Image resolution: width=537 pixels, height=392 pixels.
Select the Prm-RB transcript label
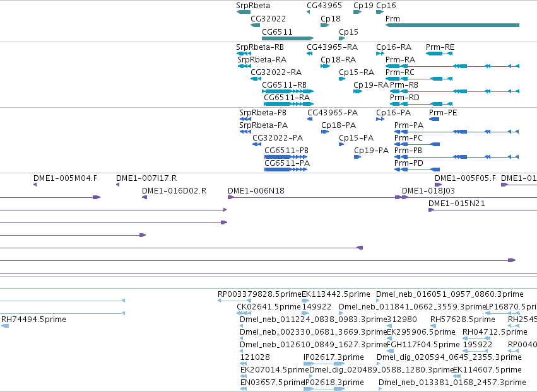[x=404, y=85]
